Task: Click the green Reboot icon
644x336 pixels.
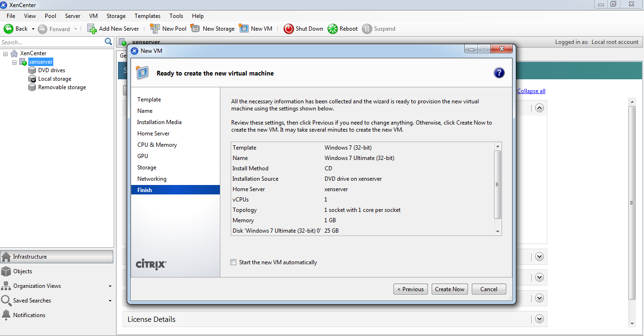Action: point(333,29)
